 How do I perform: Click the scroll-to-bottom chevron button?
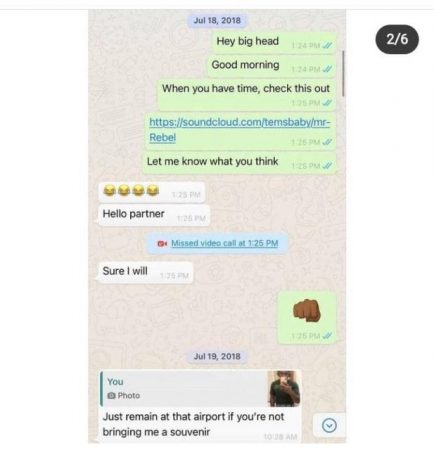pyautogui.click(x=329, y=425)
